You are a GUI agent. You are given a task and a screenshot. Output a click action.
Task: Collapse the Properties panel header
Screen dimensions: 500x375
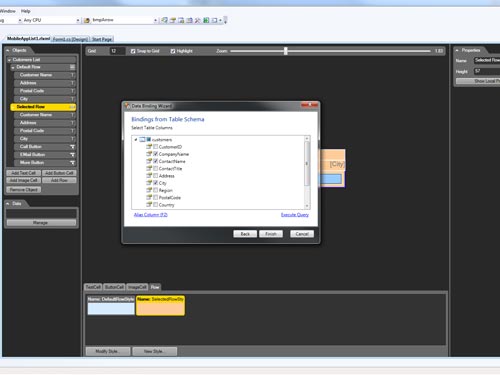point(457,50)
